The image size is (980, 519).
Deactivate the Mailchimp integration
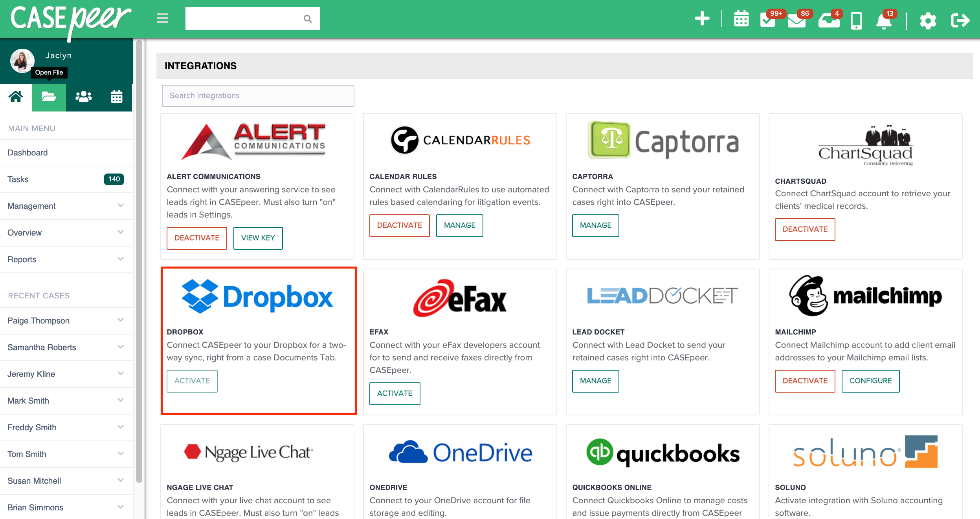[805, 380]
